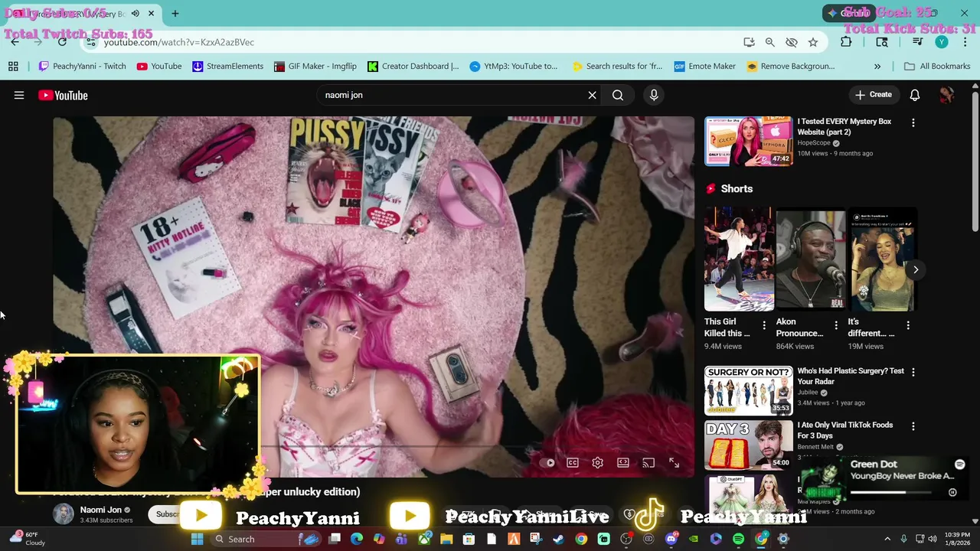Open the Chrome profile 'Y' avatar
The width and height of the screenshot is (980, 551).
tap(942, 42)
